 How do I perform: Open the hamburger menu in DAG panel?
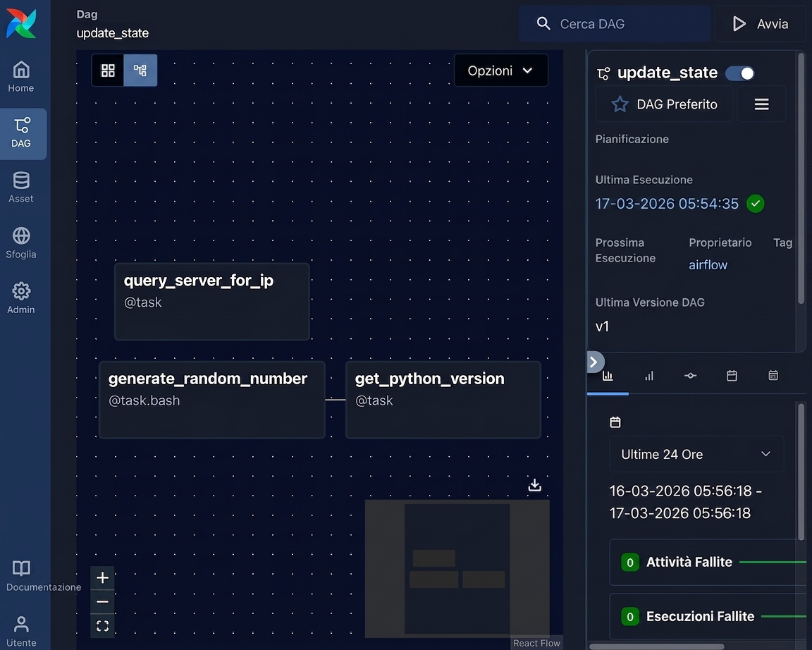[761, 104]
